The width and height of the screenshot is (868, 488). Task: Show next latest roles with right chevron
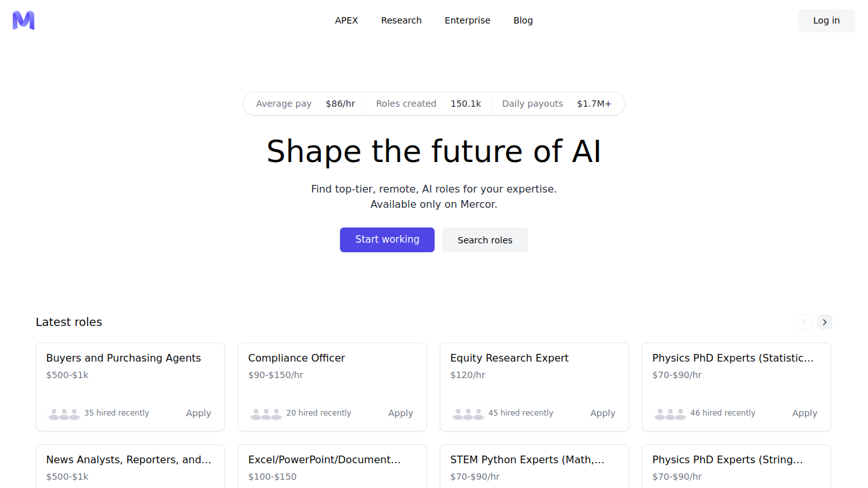click(x=825, y=322)
